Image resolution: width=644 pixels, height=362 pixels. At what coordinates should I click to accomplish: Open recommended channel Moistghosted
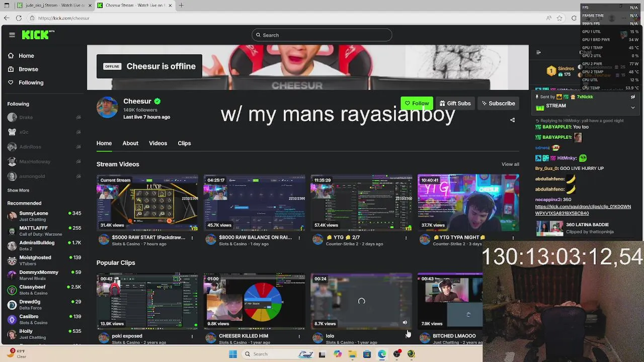(44, 260)
